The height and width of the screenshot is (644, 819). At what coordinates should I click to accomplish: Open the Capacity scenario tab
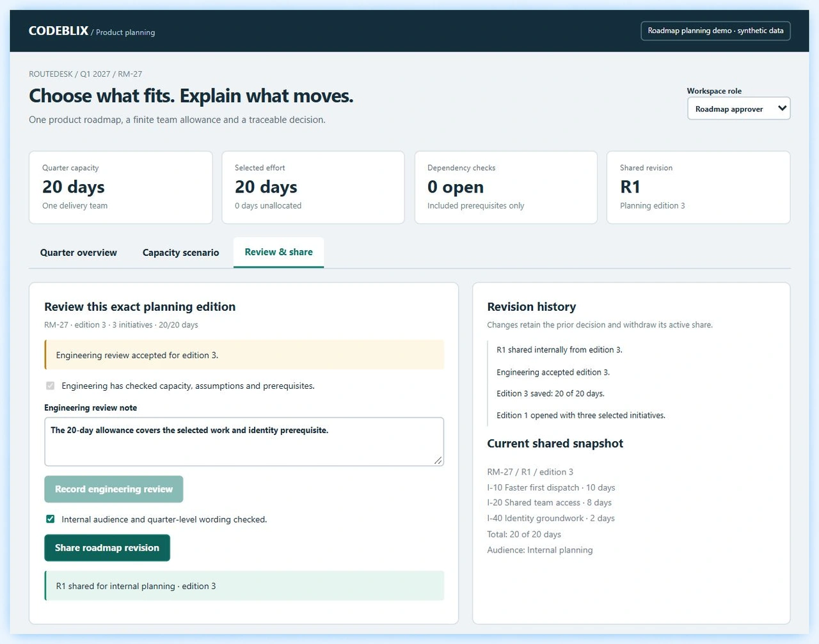point(180,253)
